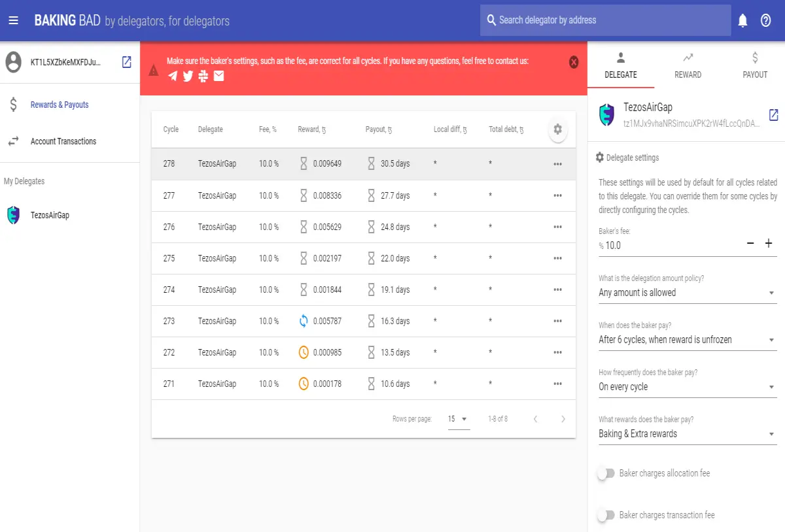
Task: Open the Rows per page dropdown
Action: coord(459,419)
